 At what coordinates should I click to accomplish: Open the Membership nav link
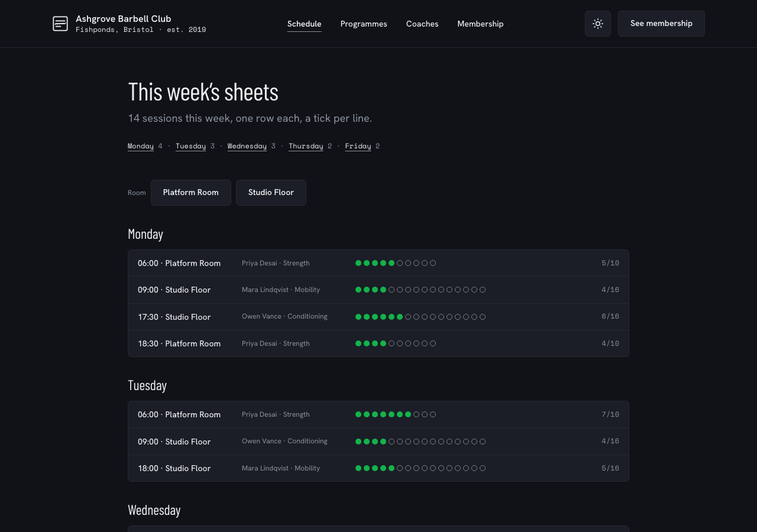(x=480, y=24)
